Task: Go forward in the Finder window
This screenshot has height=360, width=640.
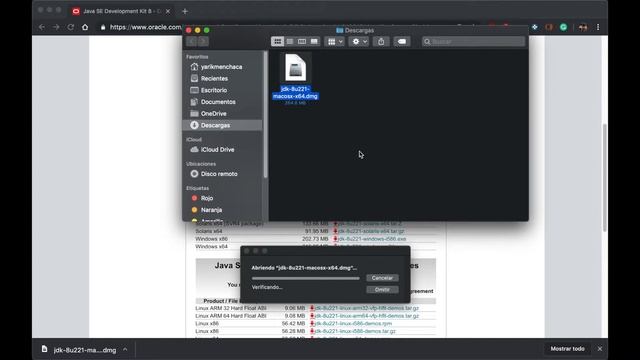Action: 203,41
